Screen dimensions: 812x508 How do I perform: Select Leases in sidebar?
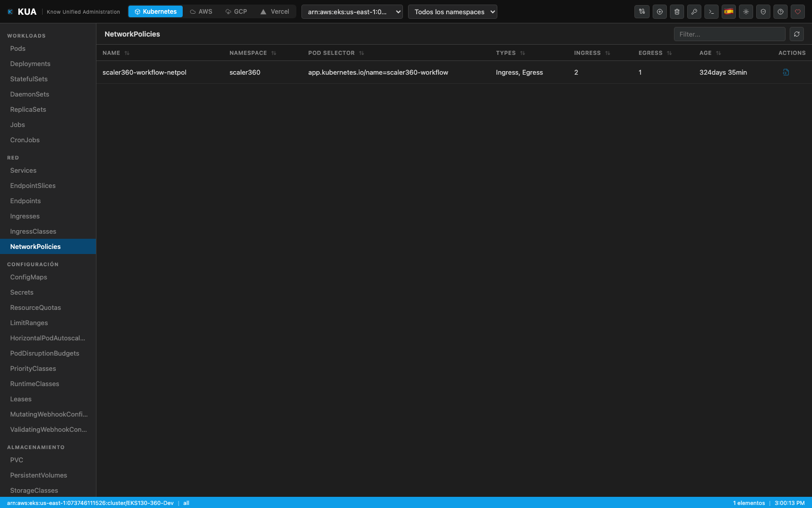point(48,399)
